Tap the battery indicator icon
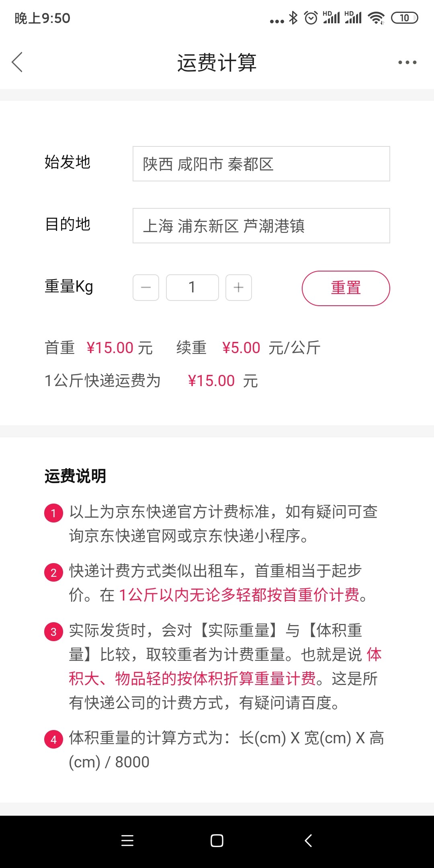434x868 pixels. coord(405,18)
